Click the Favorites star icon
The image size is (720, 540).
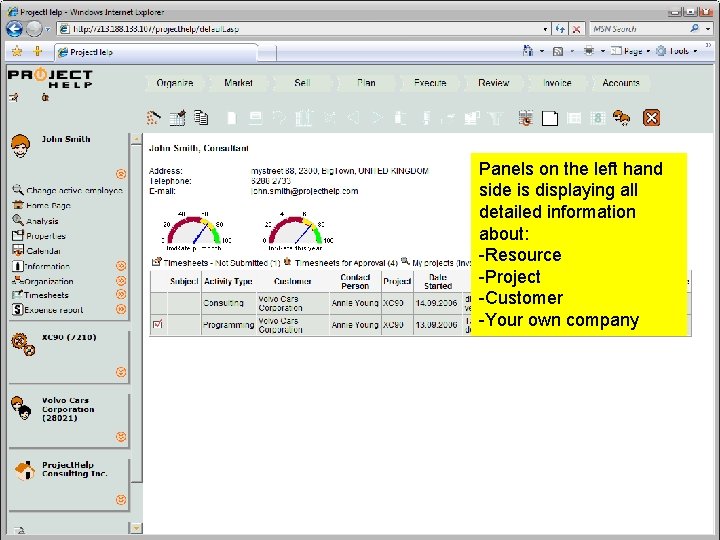click(x=17, y=51)
